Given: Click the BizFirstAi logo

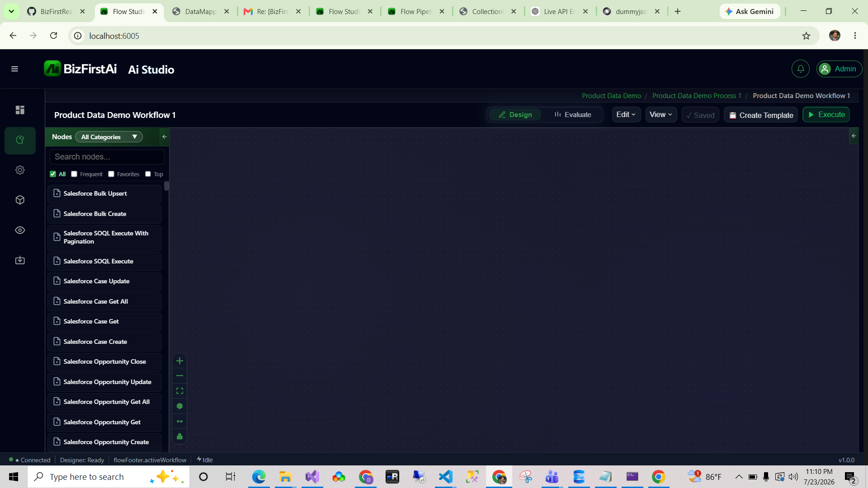Looking at the screenshot, I should point(80,69).
